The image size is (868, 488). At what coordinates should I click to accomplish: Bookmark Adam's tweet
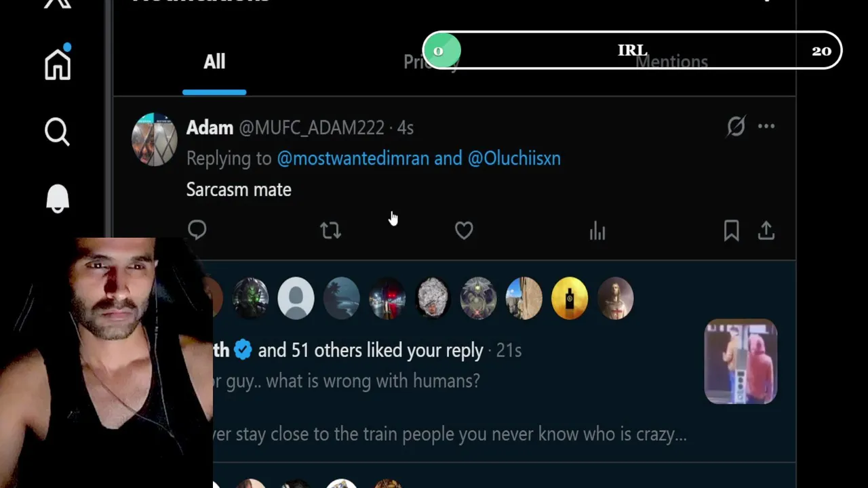click(x=731, y=230)
